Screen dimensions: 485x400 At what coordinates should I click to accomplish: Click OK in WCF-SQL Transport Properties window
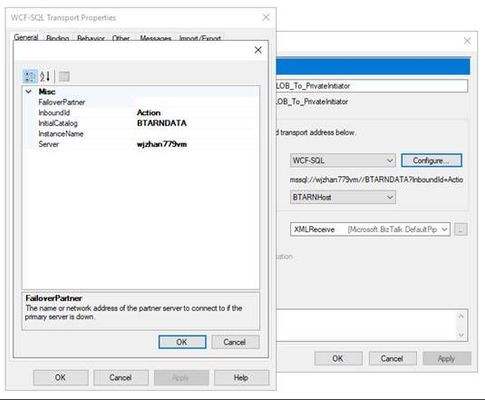click(60, 378)
